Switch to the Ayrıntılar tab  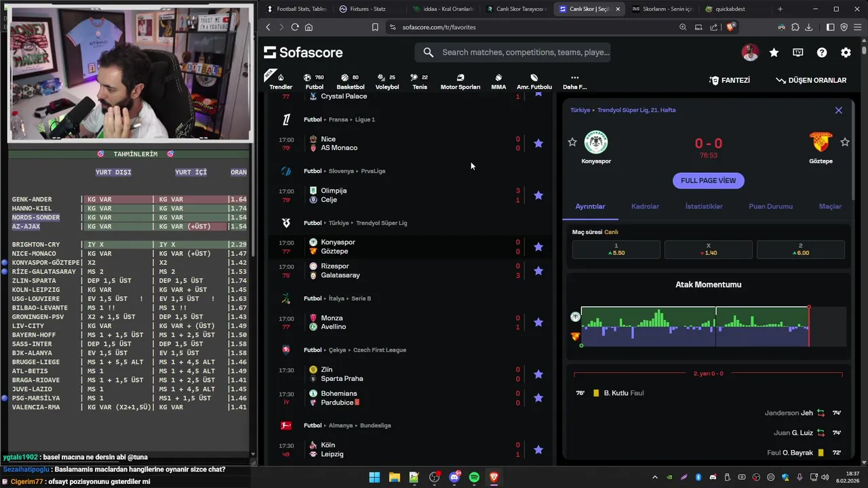click(x=590, y=206)
